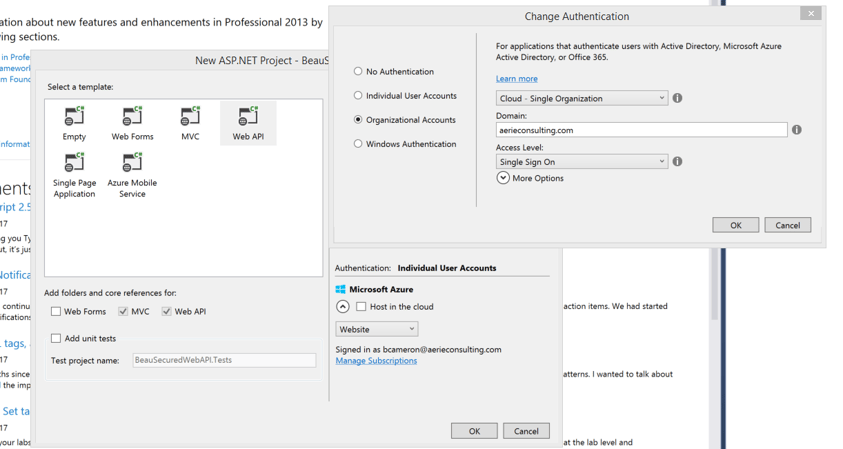Image resolution: width=843 pixels, height=449 pixels.
Task: Toggle the MVC references checkbox
Action: pos(123,311)
